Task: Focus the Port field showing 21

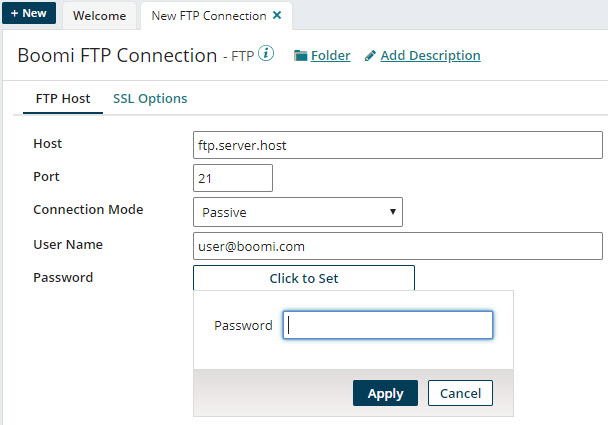Action: 233,178
